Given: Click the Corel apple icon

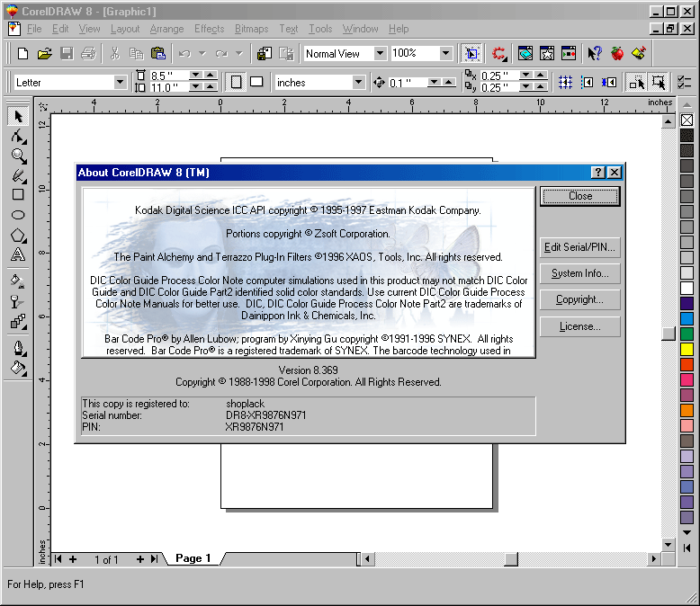Looking at the screenshot, I should pos(617,54).
